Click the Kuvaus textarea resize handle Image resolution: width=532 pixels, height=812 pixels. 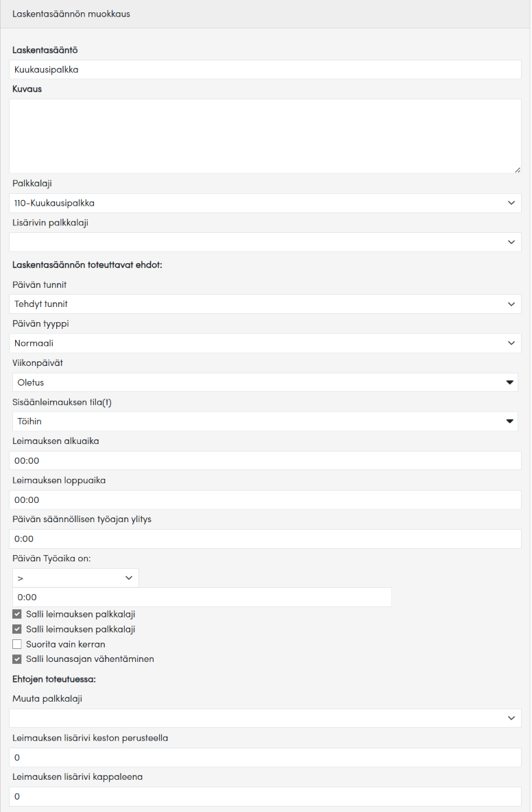pos(517,169)
